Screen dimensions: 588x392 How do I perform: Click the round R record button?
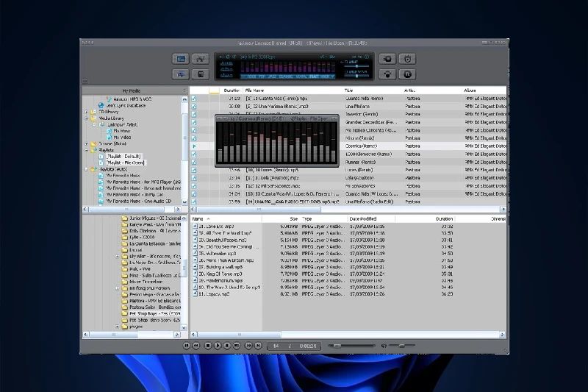point(408,74)
